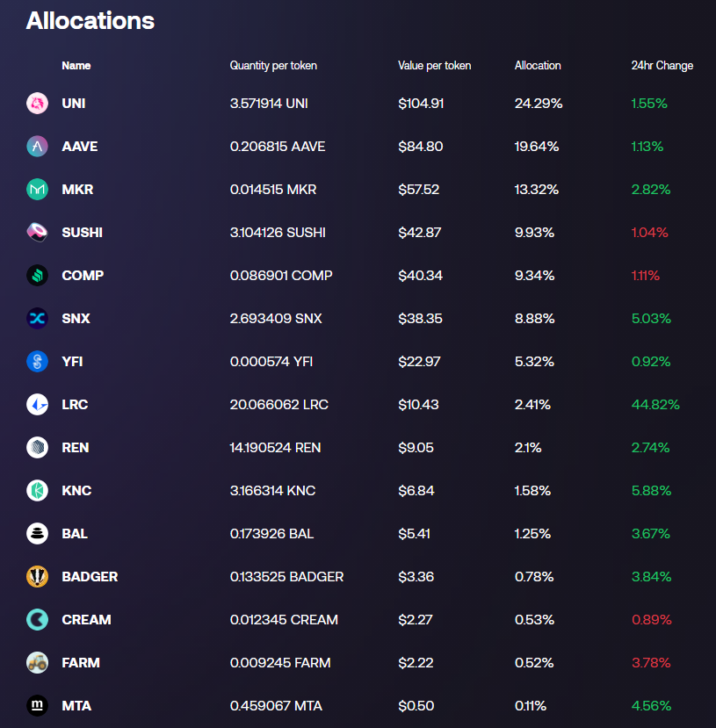Click the SUSHI token icon
The height and width of the screenshot is (728, 716).
point(37,232)
